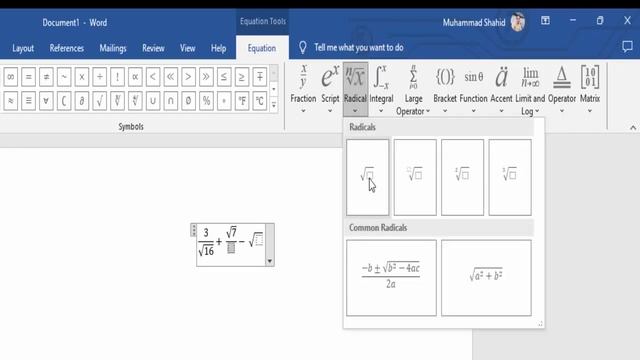Insert the division sign symbol
Viewport: 640px width, 360px height.
click(100, 77)
